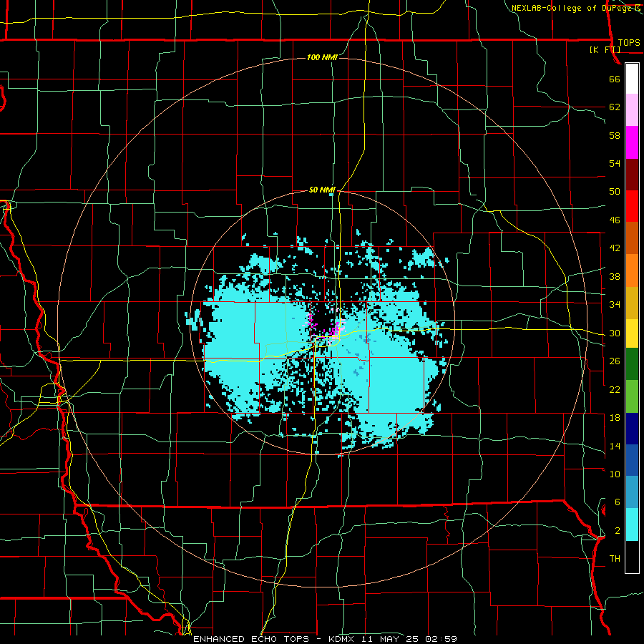The width and height of the screenshot is (644, 644).
Task: Click the 22 value on the scale
Action: 615,389
